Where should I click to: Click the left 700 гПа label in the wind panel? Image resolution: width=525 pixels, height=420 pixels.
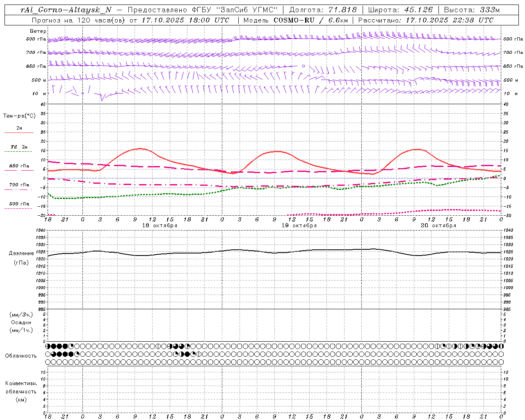(x=36, y=52)
